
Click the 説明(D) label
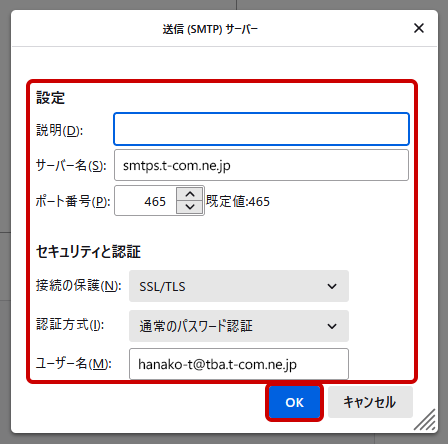(59, 130)
